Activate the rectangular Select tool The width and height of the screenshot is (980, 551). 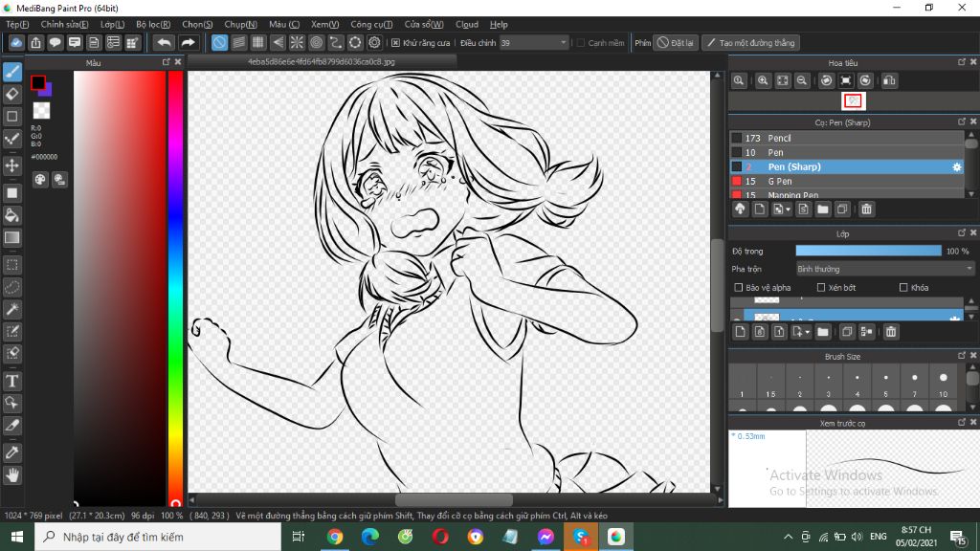(12, 265)
